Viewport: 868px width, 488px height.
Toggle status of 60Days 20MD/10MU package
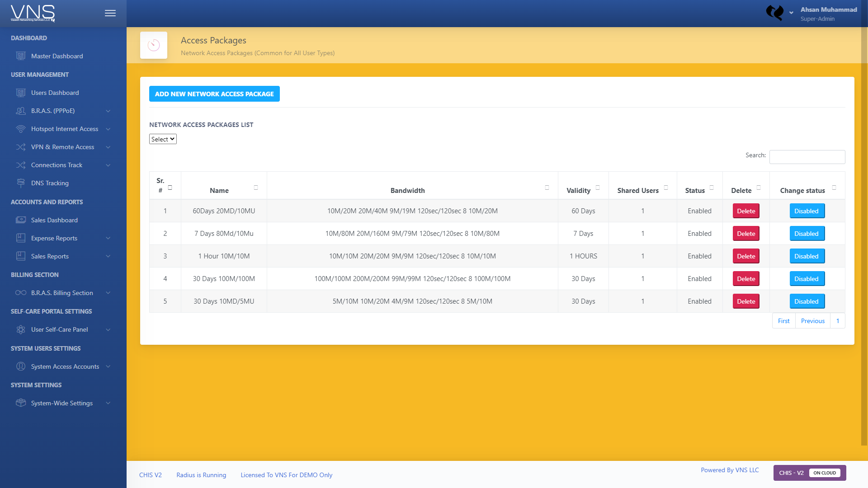pos(807,211)
